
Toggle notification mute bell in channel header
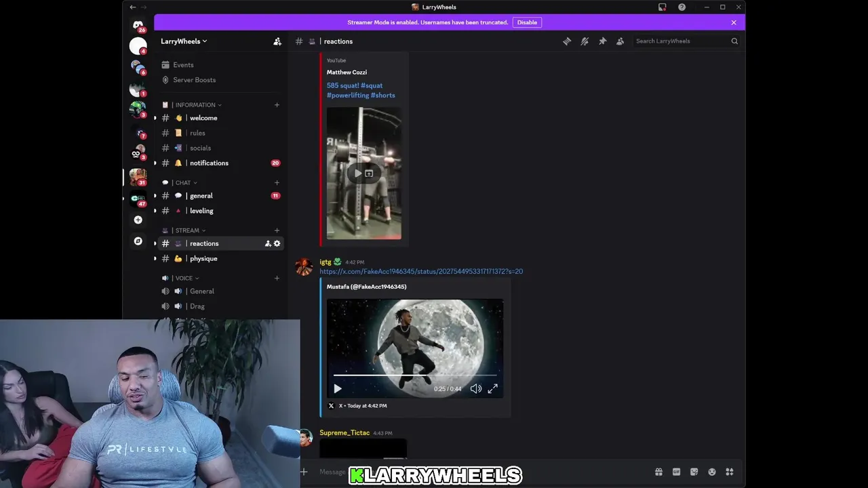coord(585,41)
